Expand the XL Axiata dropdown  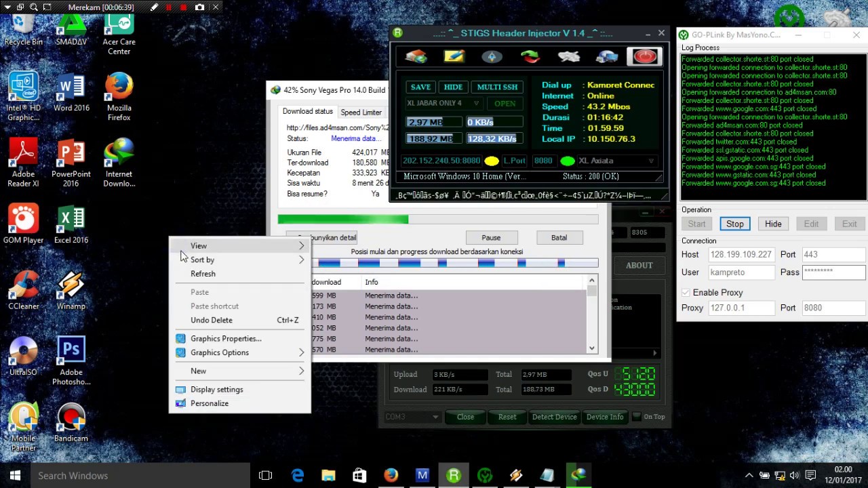pyautogui.click(x=651, y=161)
